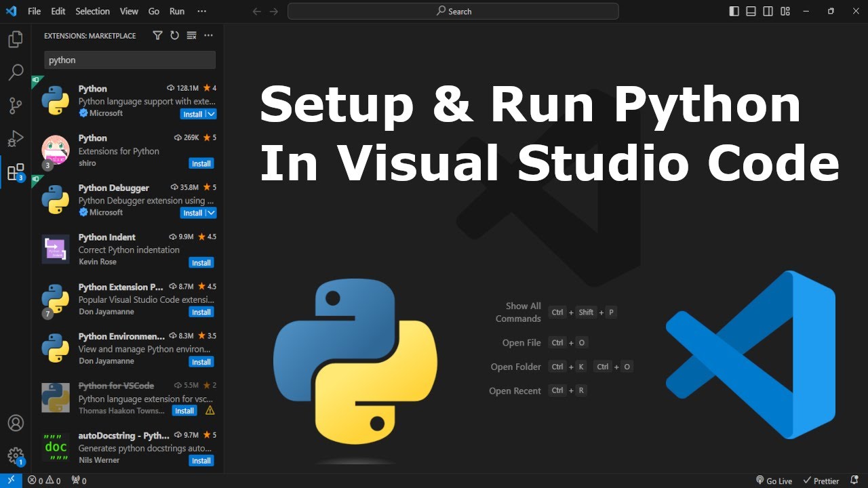
Task: Install Python extension by shiro
Action: (x=201, y=163)
